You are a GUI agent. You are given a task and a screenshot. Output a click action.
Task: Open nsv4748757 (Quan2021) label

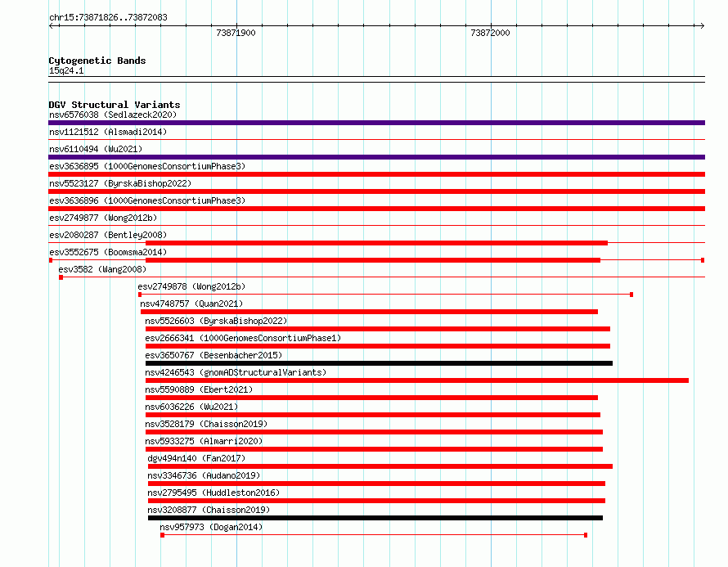click(x=191, y=304)
